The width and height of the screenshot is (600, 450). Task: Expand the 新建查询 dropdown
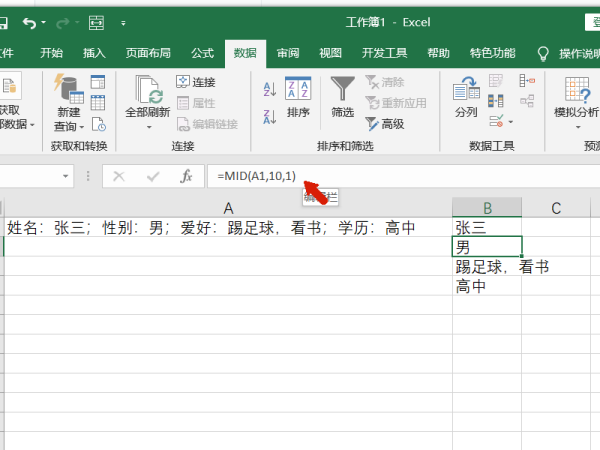[68, 127]
